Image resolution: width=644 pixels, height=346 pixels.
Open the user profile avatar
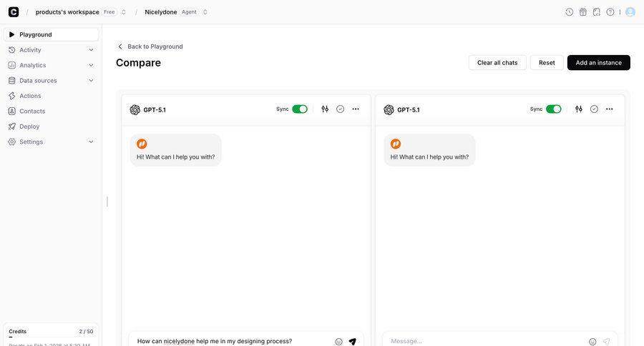tap(630, 12)
